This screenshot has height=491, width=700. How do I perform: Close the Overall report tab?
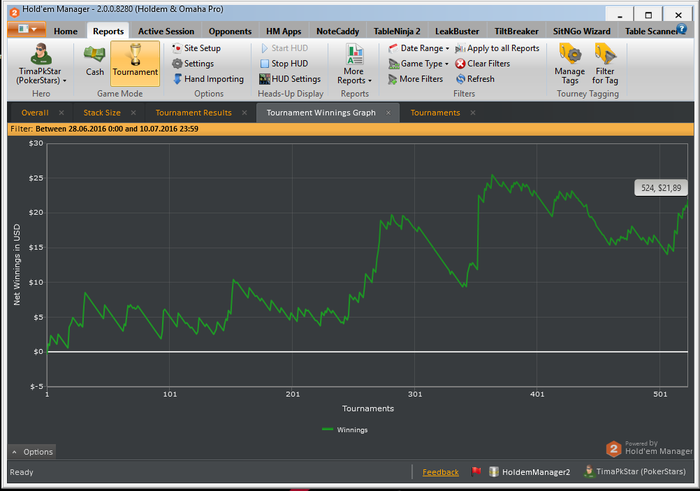tap(61, 113)
